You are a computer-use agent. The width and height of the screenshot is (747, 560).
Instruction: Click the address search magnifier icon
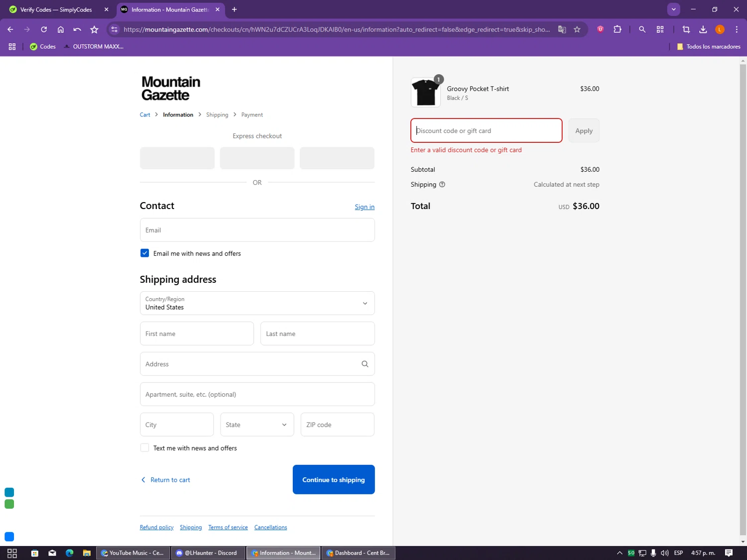click(365, 364)
